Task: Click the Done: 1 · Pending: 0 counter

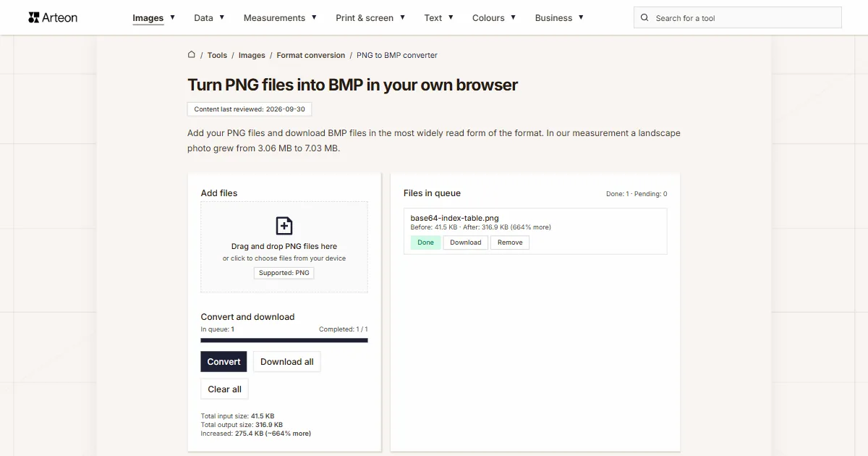Action: [637, 194]
